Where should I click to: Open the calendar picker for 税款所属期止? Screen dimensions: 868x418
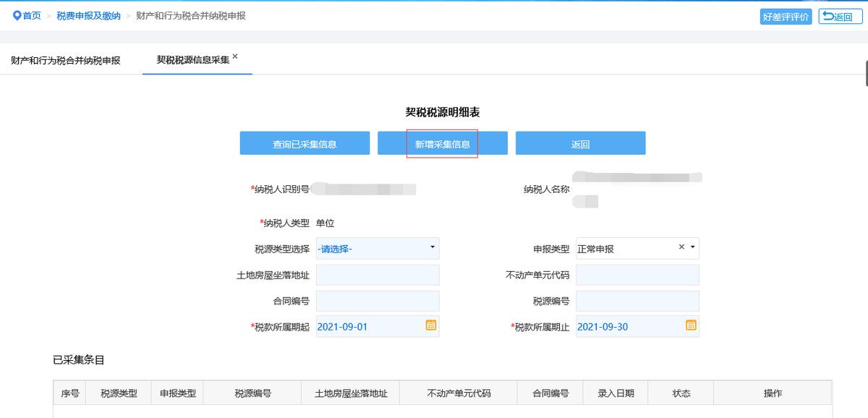coord(691,326)
